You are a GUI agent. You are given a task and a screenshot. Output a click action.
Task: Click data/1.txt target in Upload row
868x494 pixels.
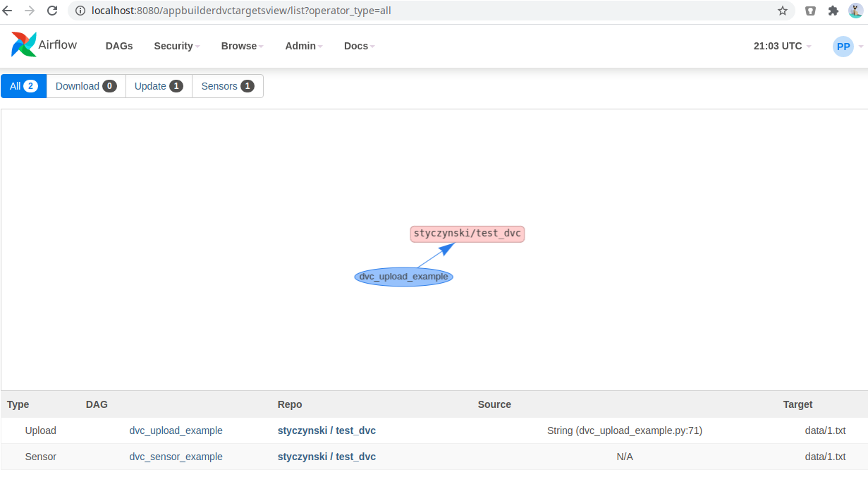tap(825, 430)
